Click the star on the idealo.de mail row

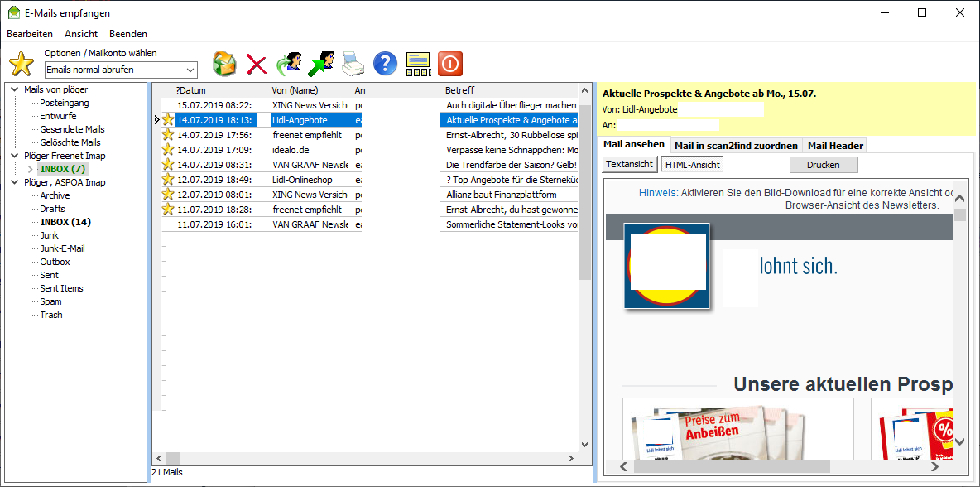(167, 149)
